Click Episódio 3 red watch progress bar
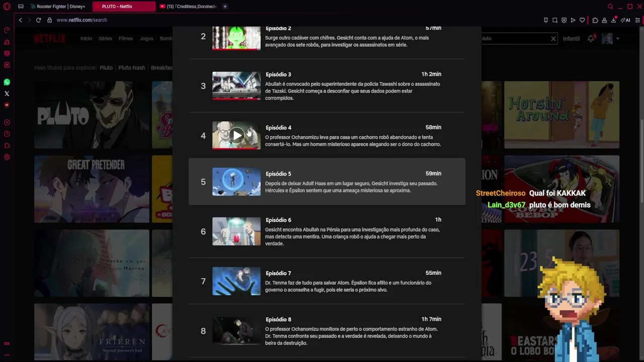Image resolution: width=644 pixels, height=362 pixels. pyautogui.click(x=236, y=99)
